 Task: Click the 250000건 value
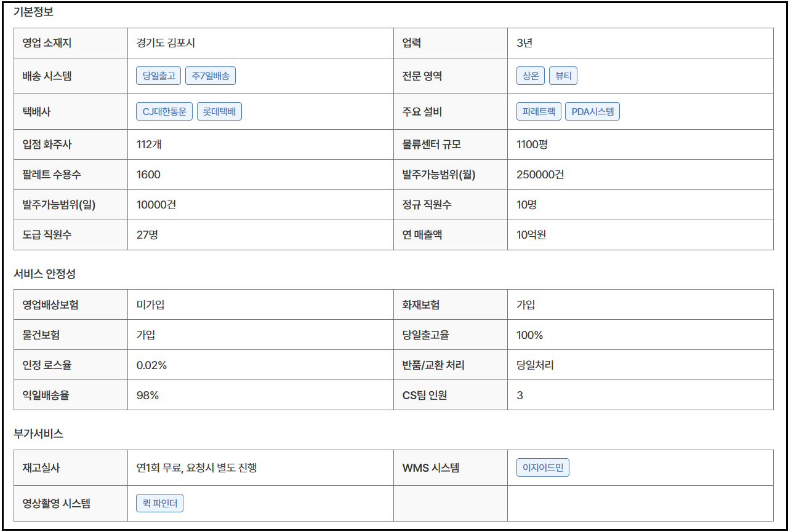point(540,175)
